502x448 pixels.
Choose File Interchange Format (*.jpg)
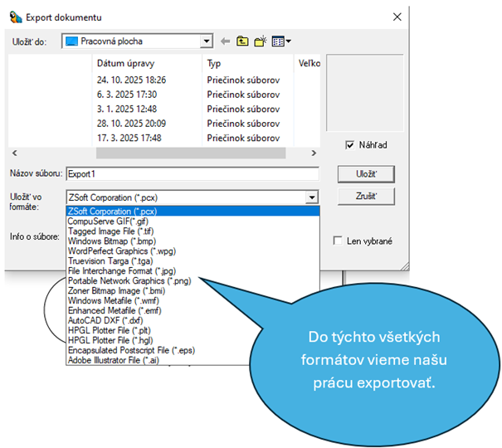tap(121, 270)
